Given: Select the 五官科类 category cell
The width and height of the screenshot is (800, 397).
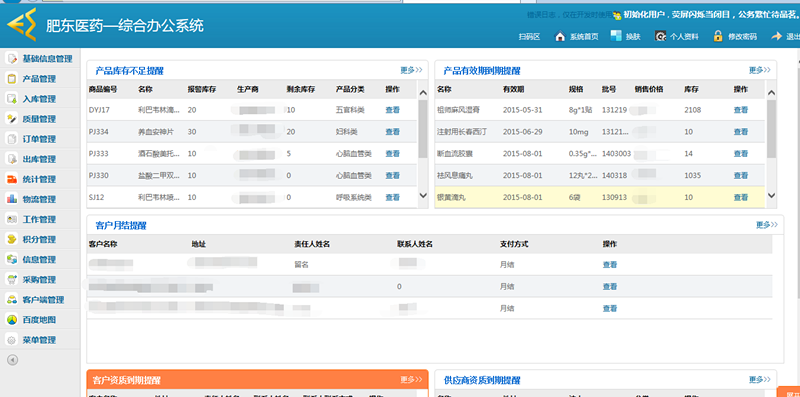Looking at the screenshot, I should (350, 110).
